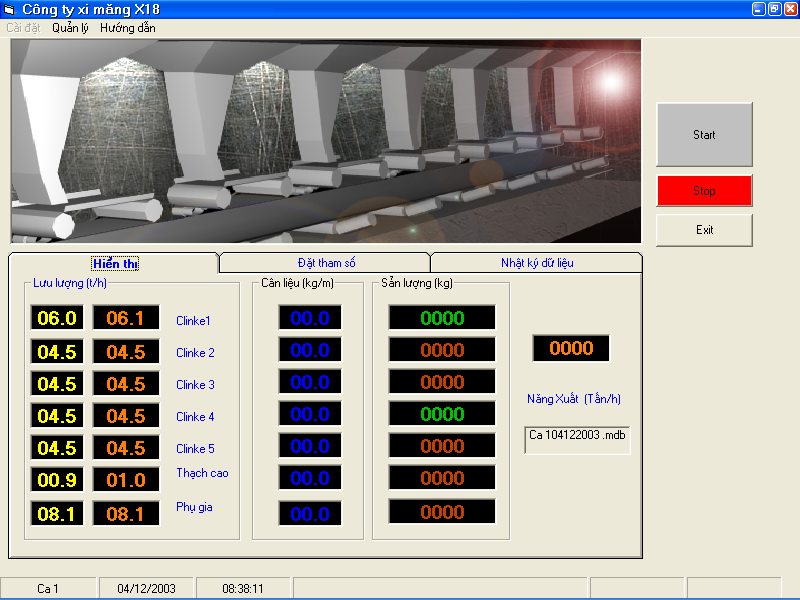Open the Hướng dẫn menu

[x=127, y=28]
